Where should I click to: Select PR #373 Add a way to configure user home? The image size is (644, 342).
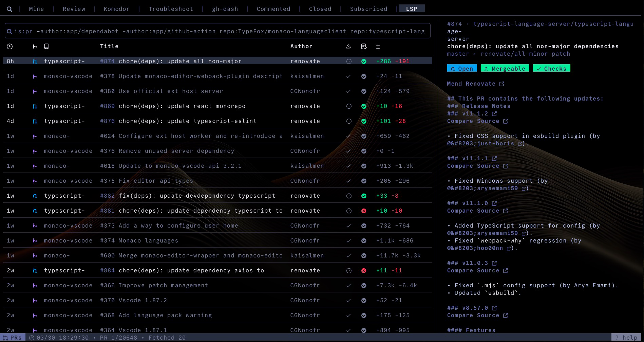click(x=217, y=226)
